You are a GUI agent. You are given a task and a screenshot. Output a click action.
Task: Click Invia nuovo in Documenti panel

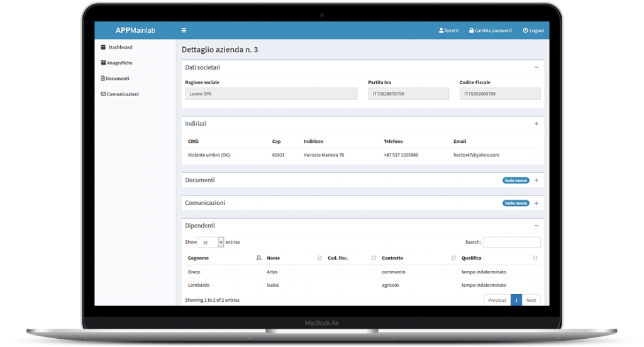click(x=516, y=180)
